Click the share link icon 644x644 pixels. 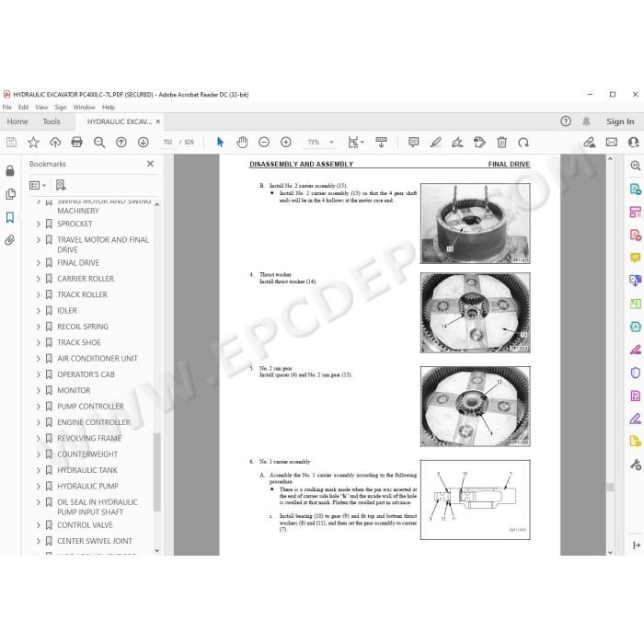click(590, 142)
